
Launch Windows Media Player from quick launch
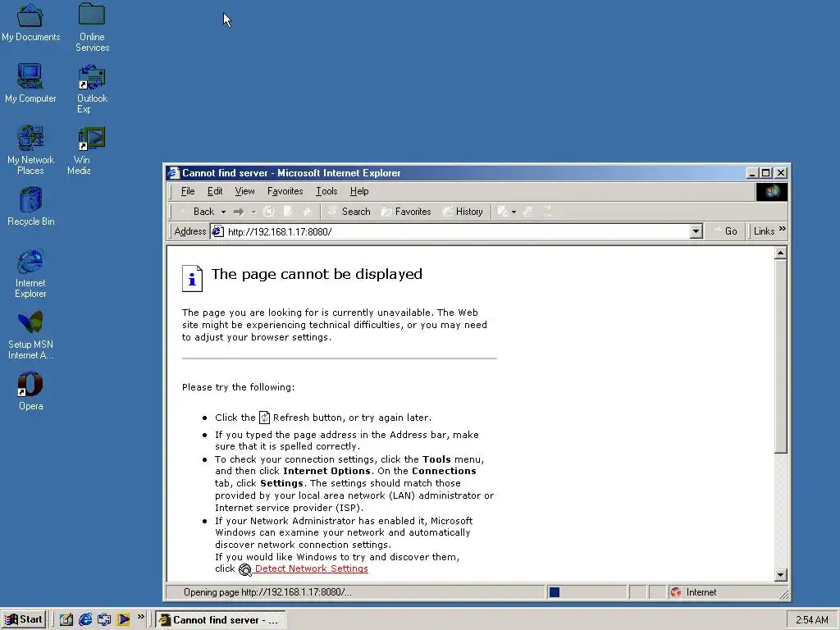click(123, 620)
